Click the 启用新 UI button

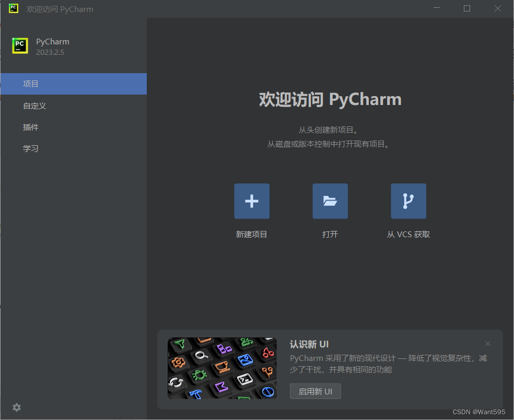(315, 391)
